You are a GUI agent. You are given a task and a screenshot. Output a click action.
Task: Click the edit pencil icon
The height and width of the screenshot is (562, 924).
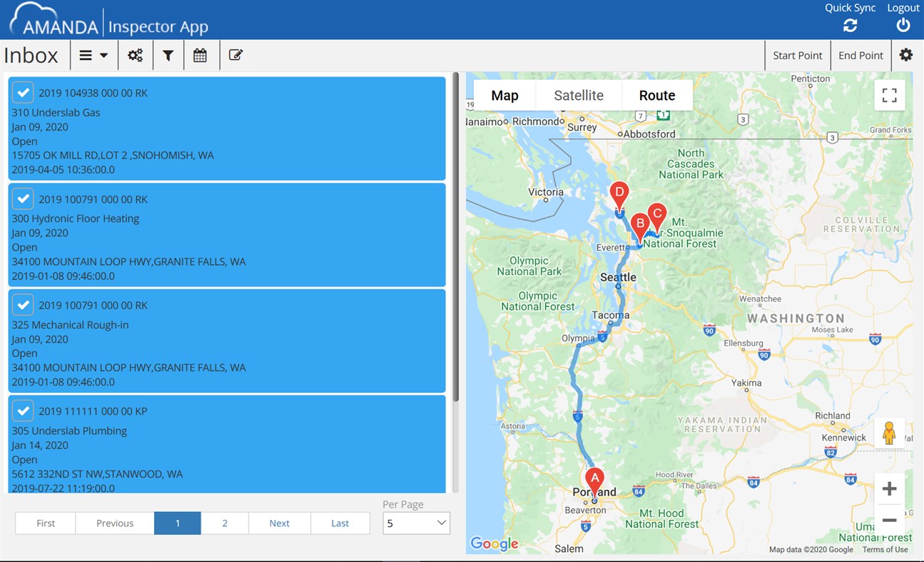click(236, 55)
